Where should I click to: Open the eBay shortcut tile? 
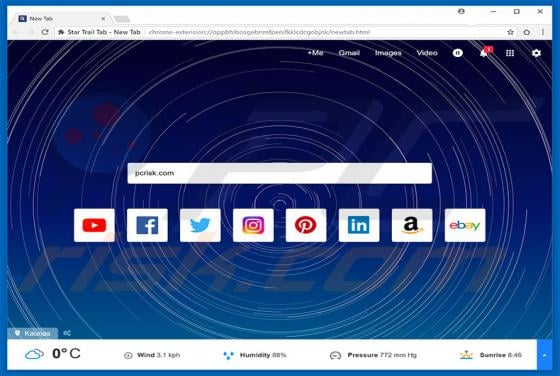point(465,225)
